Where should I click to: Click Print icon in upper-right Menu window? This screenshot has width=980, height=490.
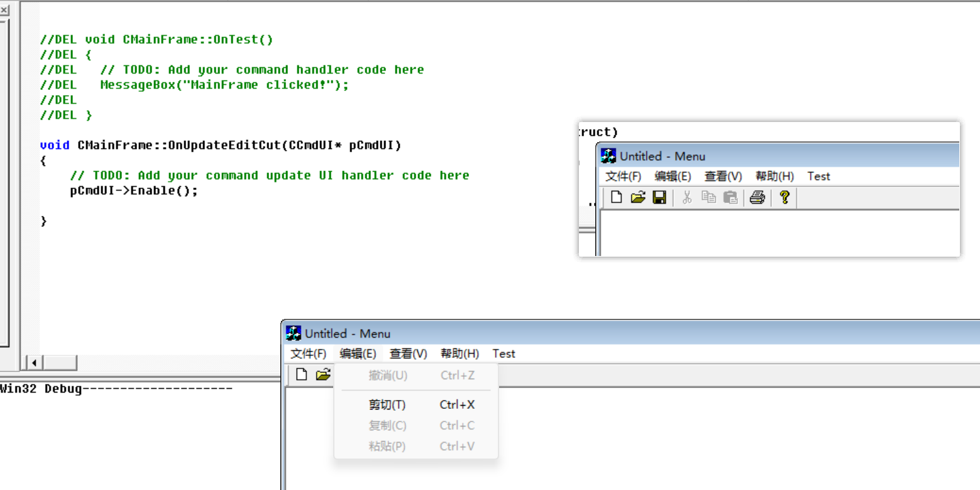coord(757,198)
